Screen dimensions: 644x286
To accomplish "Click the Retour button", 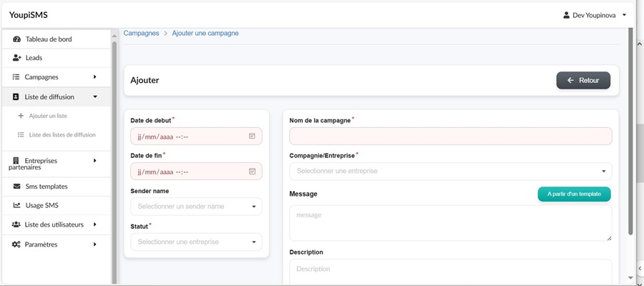I will tap(583, 80).
